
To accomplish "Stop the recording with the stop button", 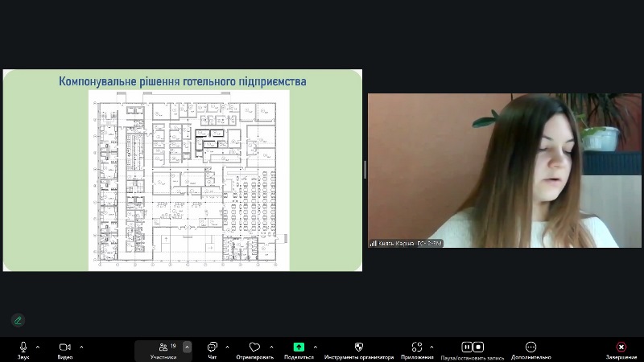I will (479, 347).
